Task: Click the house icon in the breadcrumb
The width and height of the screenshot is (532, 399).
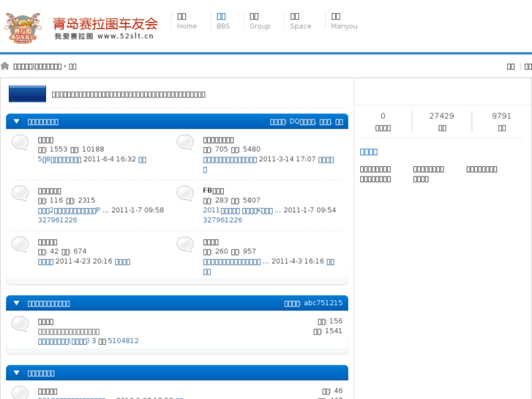Action: [4, 66]
